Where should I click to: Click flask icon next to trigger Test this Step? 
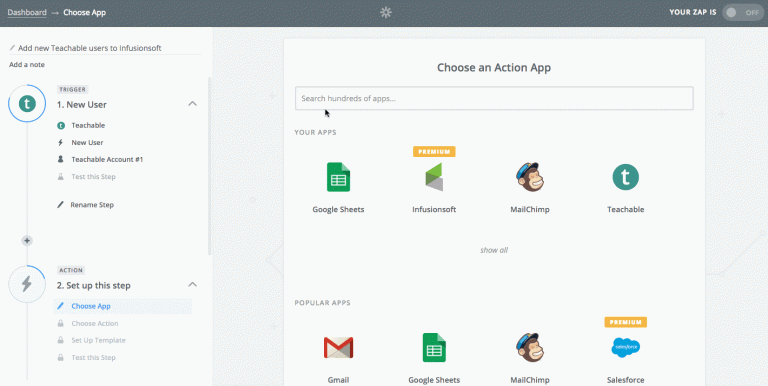[61, 176]
